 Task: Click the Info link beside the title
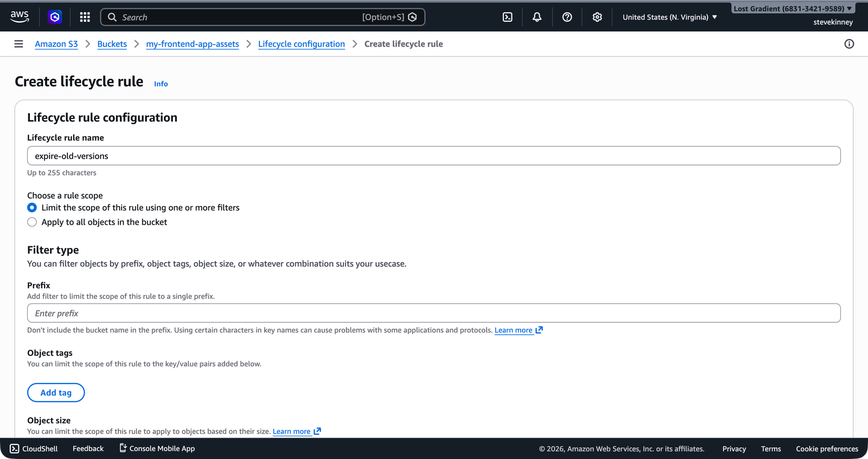(161, 84)
